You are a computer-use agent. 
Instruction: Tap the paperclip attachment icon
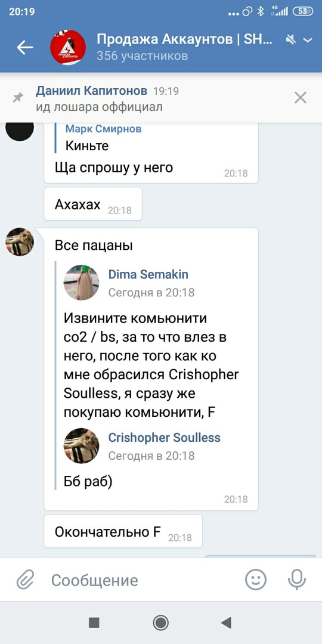(25, 580)
